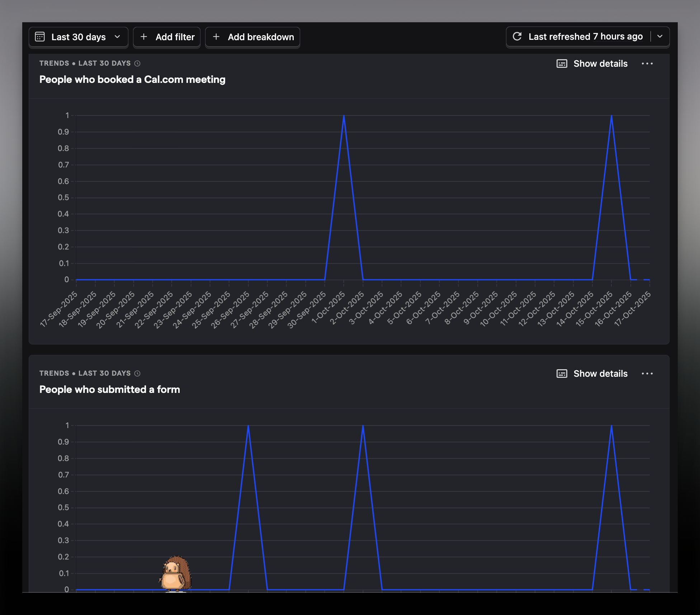The width and height of the screenshot is (700, 615).
Task: Open the People who submitted a form insight
Action: [x=110, y=390]
